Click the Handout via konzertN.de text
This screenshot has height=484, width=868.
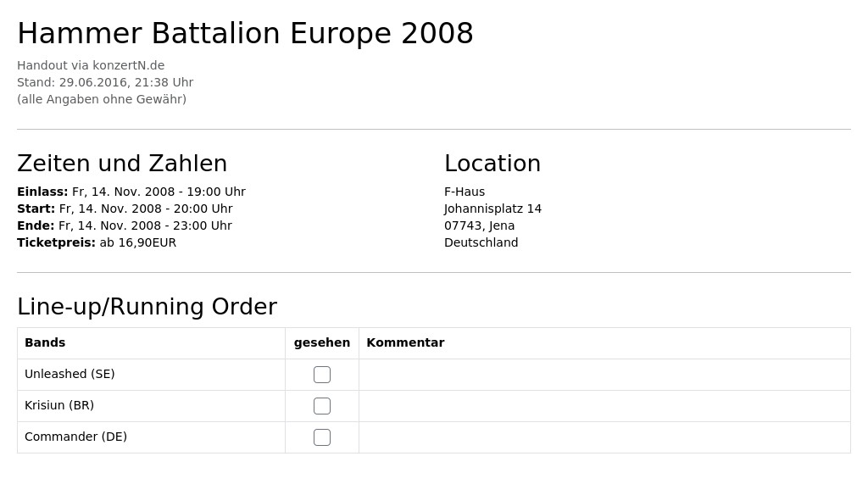pos(91,65)
